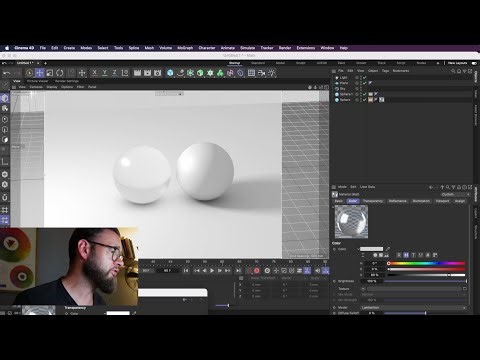Toggle the Light object's enable checkmark
The image size is (480, 360).
365,77
